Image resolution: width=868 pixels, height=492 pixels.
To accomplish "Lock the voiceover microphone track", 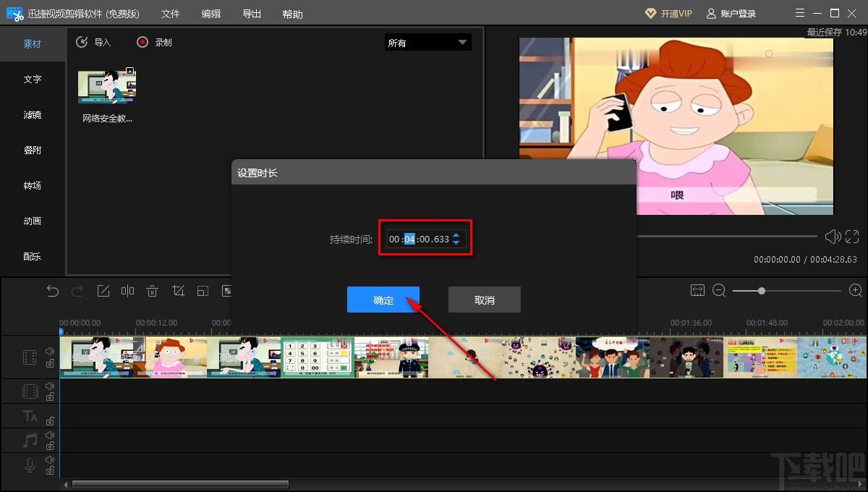I will pyautogui.click(x=50, y=471).
